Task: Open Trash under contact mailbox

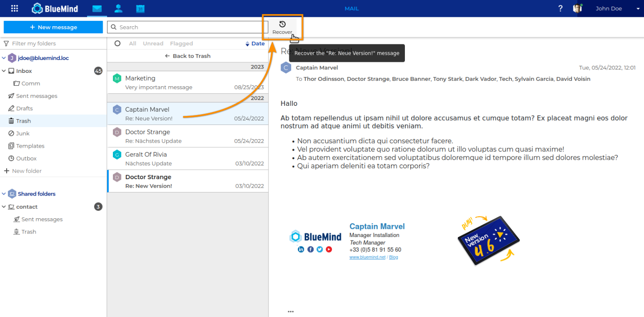Action: click(x=28, y=232)
